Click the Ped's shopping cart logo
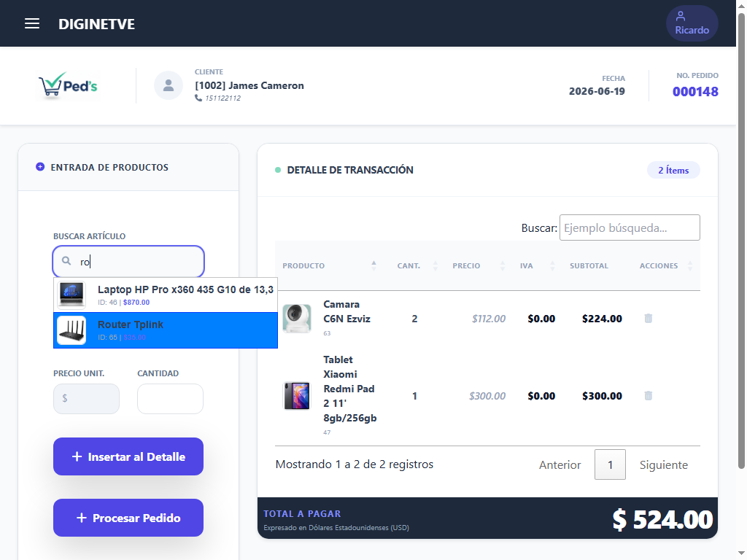Viewport: 747px width, 560px height. [x=68, y=86]
